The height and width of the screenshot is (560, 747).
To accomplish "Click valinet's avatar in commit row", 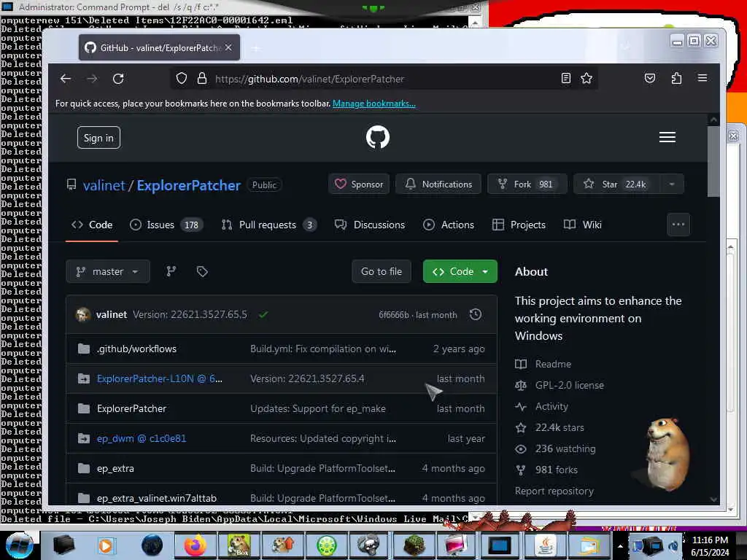I will point(83,315).
